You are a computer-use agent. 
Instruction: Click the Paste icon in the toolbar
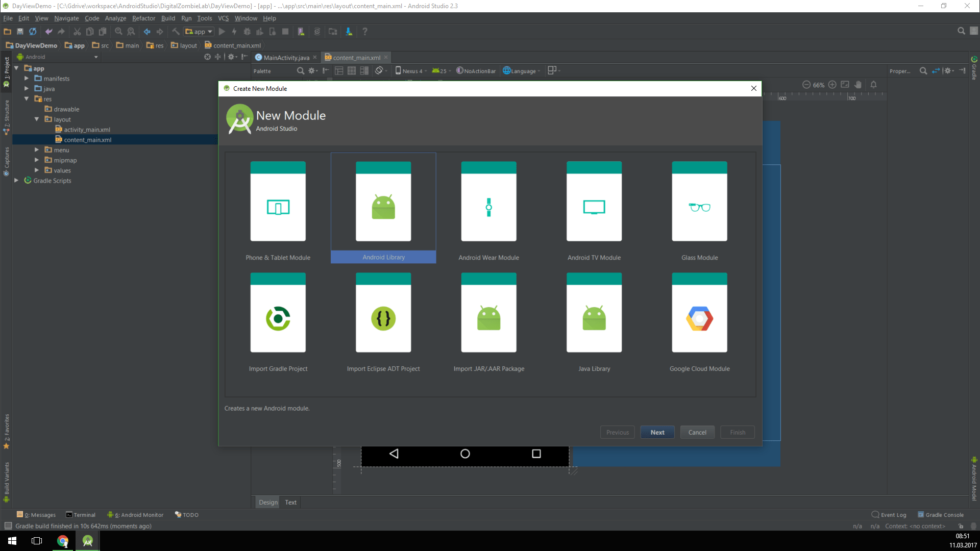(x=103, y=32)
